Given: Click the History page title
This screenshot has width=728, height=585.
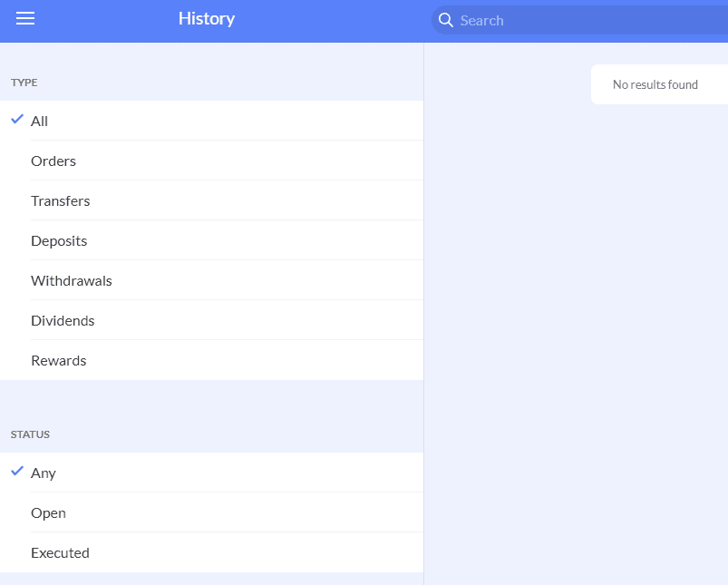Looking at the screenshot, I should (x=207, y=19).
